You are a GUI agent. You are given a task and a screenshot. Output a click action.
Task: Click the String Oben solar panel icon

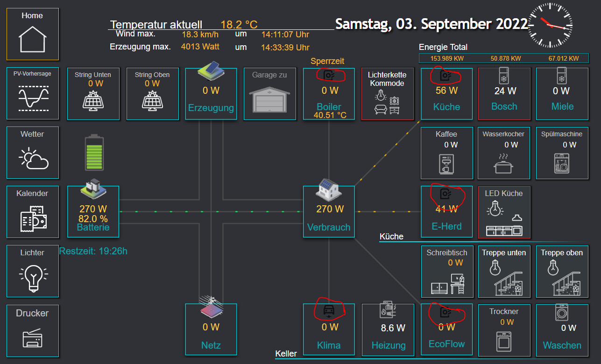coord(152,100)
